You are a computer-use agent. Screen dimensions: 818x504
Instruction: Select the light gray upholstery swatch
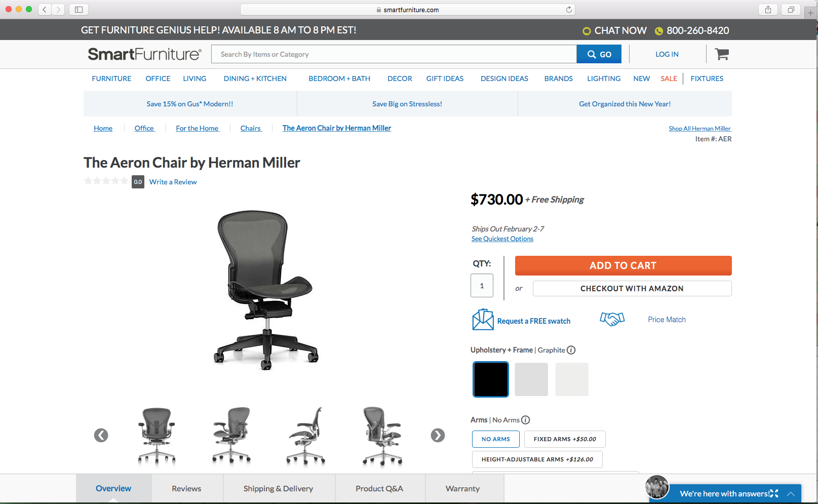[x=531, y=379]
